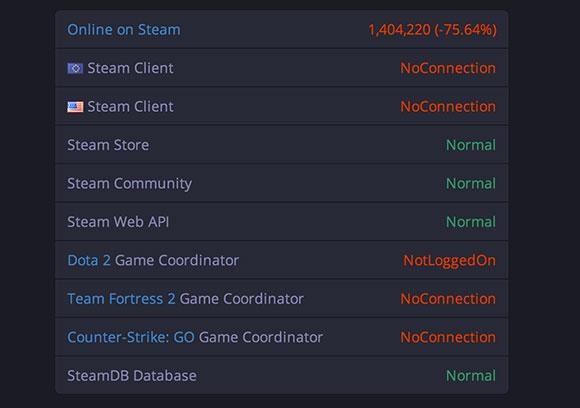Click the US flag icon beside Steam Client

pyautogui.click(x=75, y=107)
